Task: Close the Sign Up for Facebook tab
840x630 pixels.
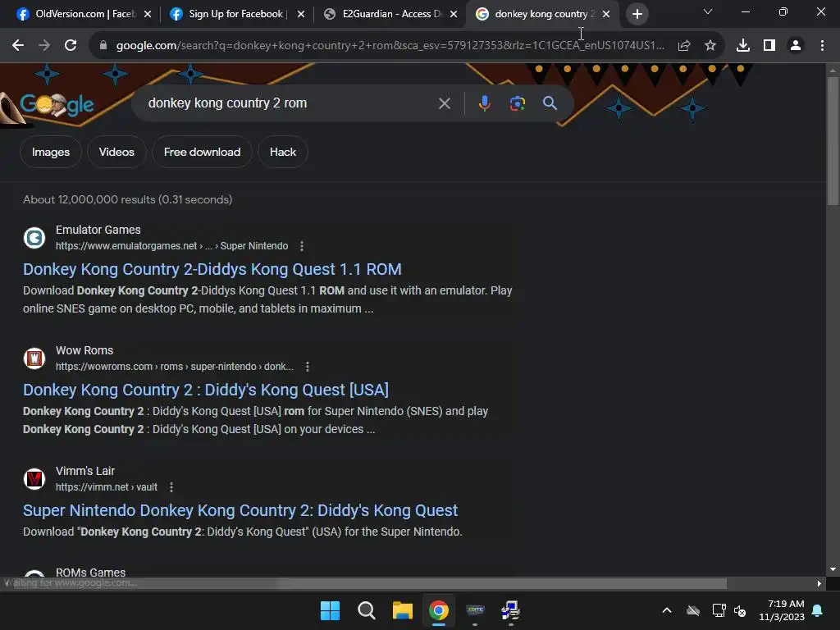Action: pos(301,14)
